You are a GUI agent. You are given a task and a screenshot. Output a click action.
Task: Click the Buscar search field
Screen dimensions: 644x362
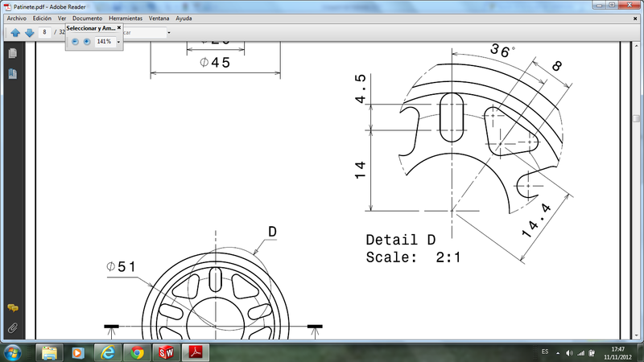[x=145, y=32]
